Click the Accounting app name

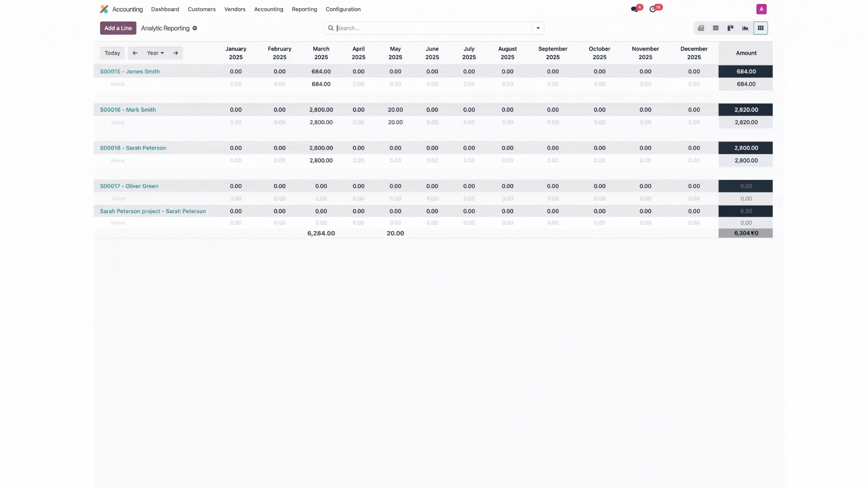[x=127, y=9]
